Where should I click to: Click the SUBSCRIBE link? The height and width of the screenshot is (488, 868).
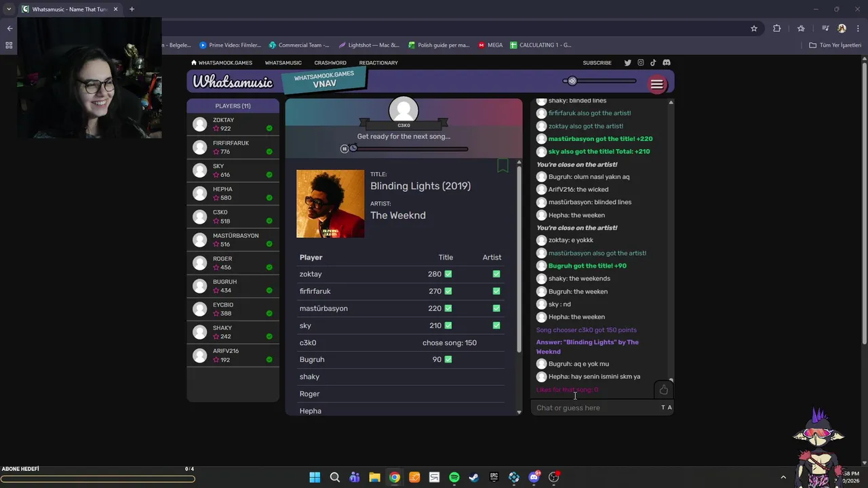point(597,62)
